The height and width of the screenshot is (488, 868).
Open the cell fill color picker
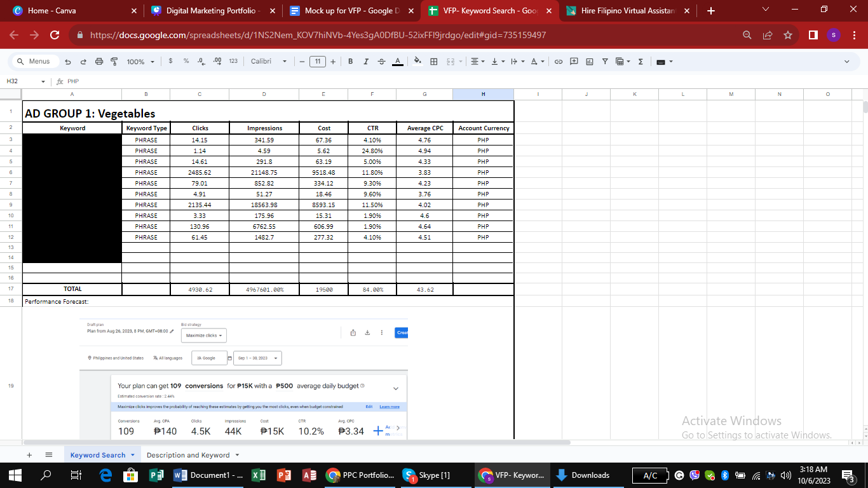click(x=417, y=62)
